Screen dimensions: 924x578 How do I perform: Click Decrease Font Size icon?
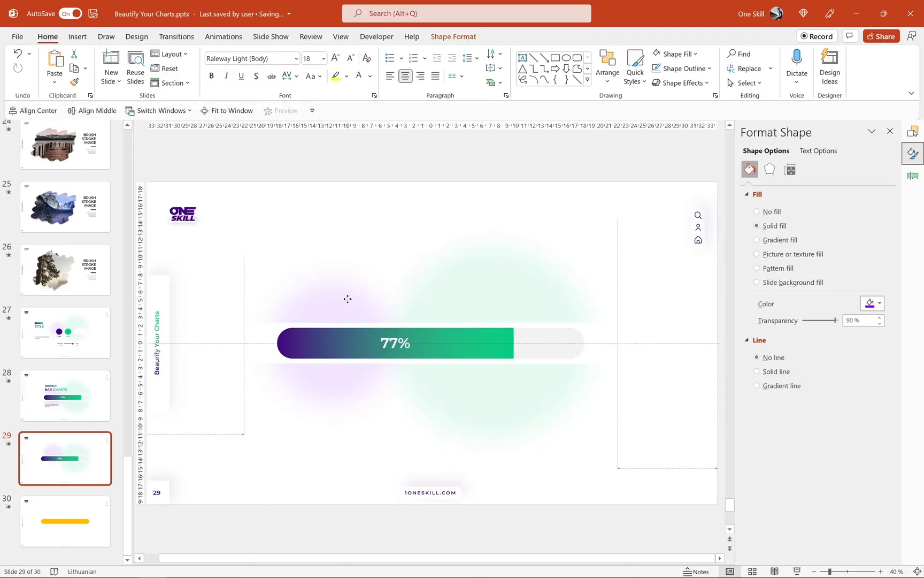click(350, 58)
